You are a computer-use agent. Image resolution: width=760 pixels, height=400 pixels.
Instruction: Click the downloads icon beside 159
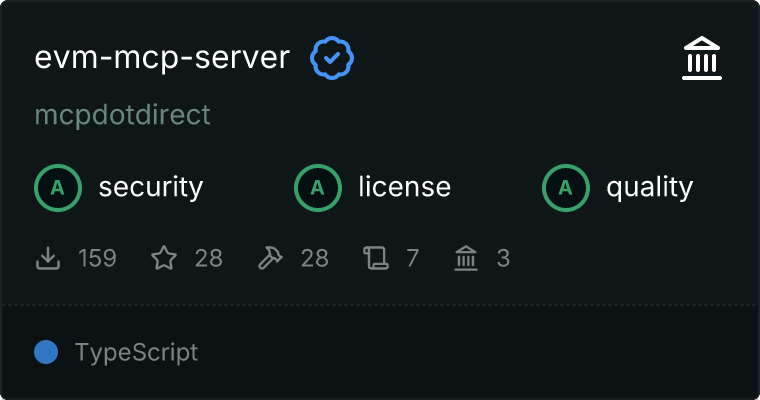tap(48, 259)
